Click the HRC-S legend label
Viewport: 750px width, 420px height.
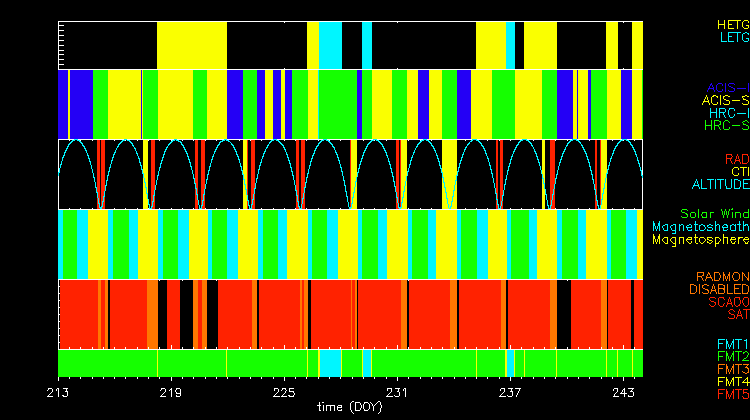coord(726,126)
